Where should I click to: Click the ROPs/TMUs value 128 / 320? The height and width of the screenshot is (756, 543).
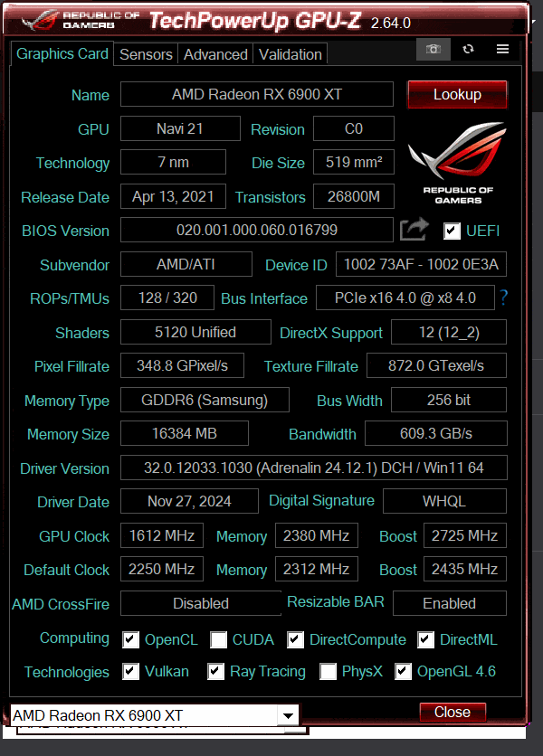pyautogui.click(x=167, y=298)
